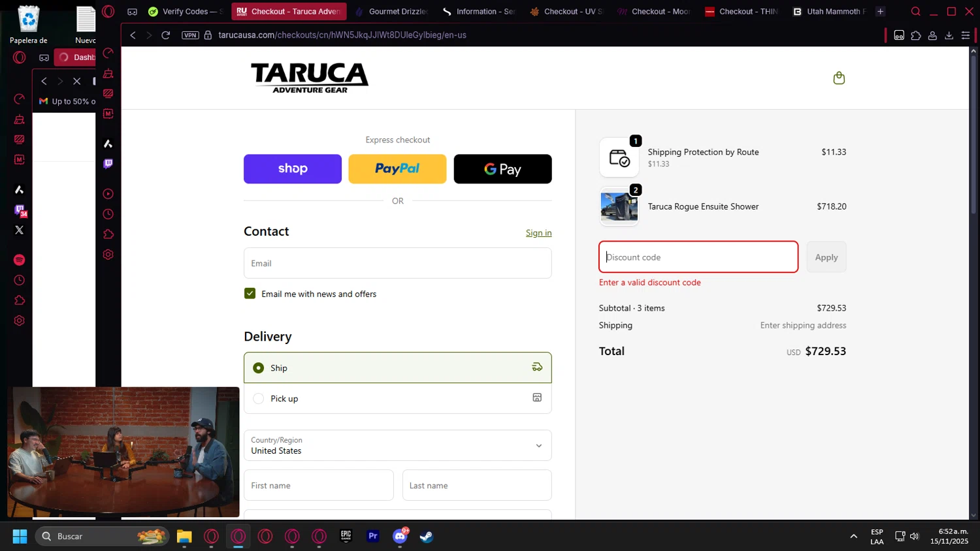Open Opera menu in the front window
Viewport: 980px width, 551px height.
[x=108, y=11]
